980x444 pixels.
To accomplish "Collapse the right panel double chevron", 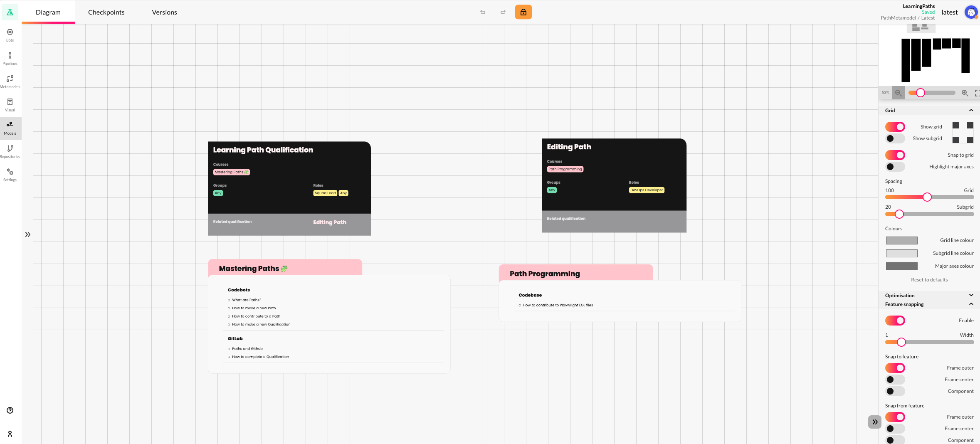I will (x=875, y=422).
